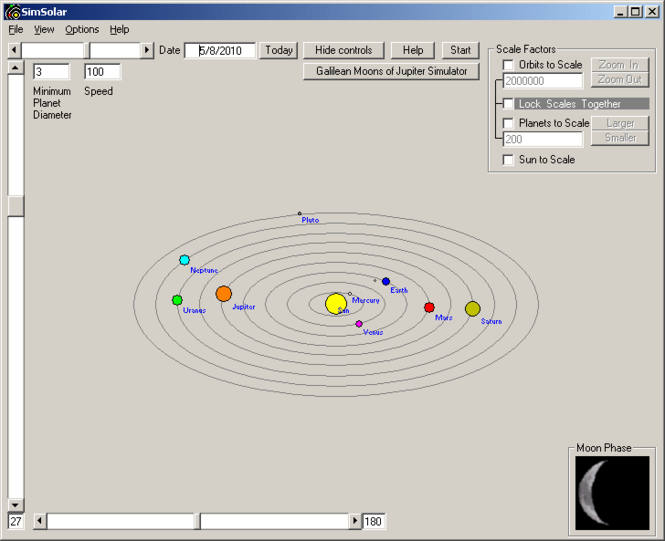665x541 pixels.
Task: Maximize the SimSolar window
Action: pyautogui.click(x=635, y=11)
